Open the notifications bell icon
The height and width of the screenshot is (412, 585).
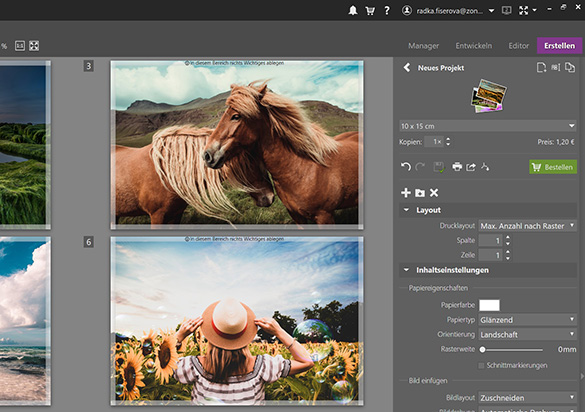353,10
